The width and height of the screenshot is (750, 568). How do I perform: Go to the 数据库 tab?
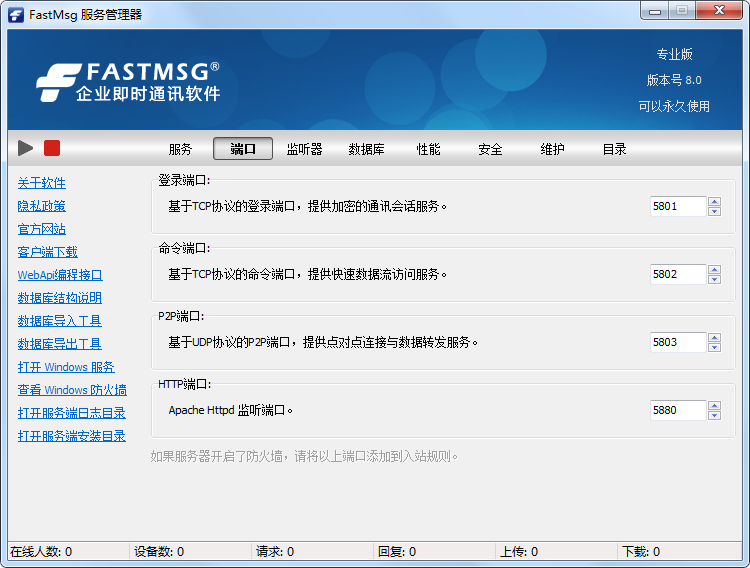366,149
